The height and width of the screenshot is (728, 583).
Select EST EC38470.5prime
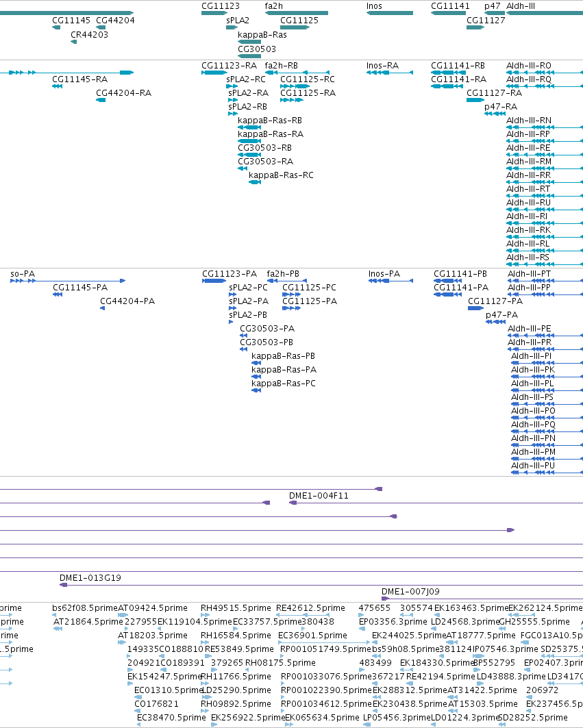click(171, 718)
